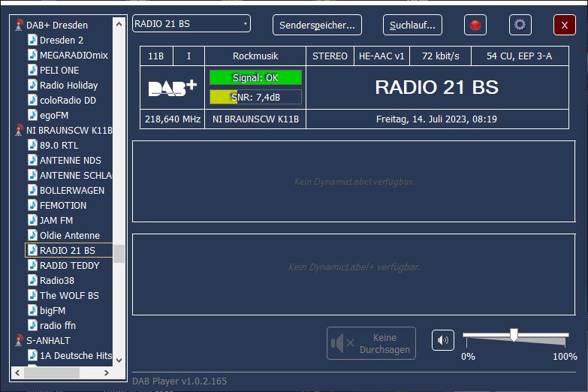Mute audio with the speaker icon
This screenshot has width=588, height=392.
point(443,340)
